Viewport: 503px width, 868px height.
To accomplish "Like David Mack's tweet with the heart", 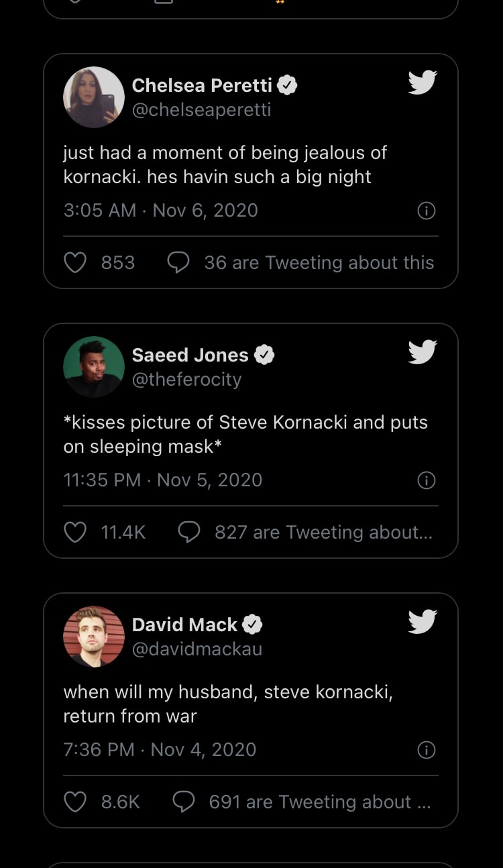I will point(75,802).
